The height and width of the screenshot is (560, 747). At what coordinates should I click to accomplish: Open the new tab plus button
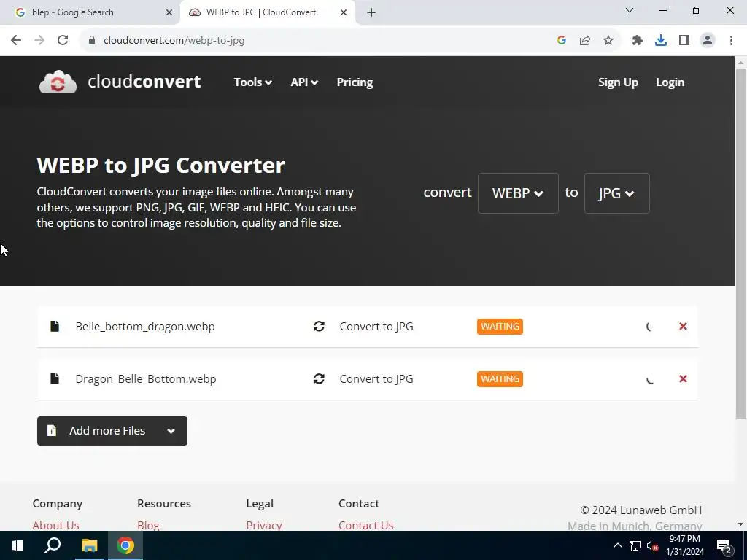371,12
